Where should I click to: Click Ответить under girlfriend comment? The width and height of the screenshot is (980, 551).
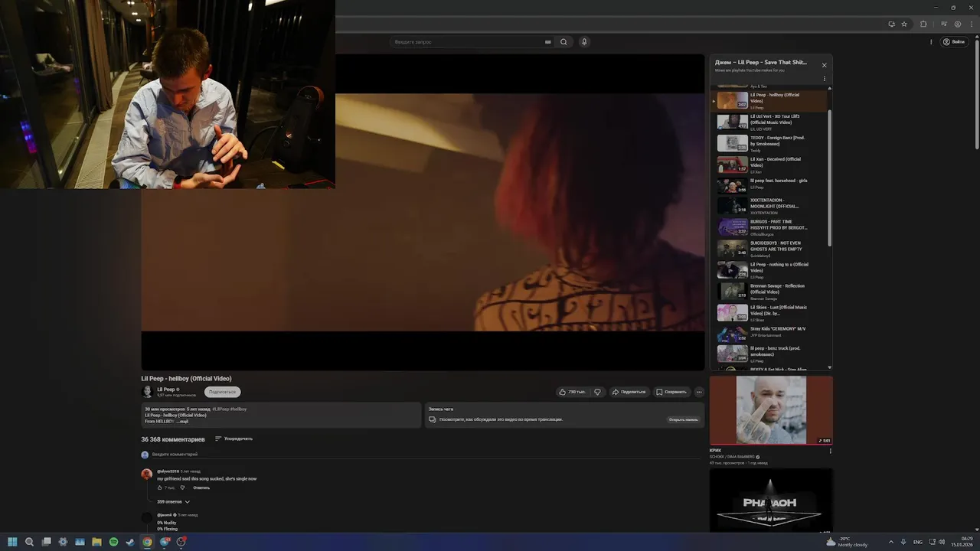[x=201, y=487]
